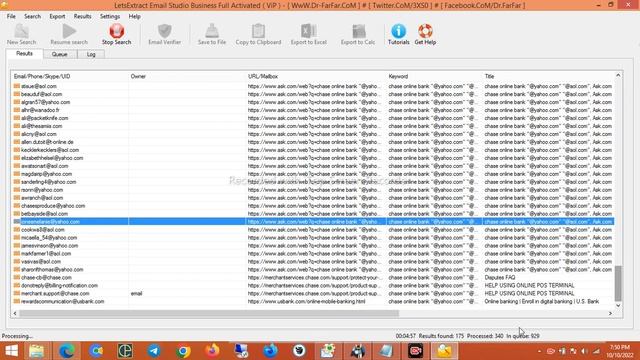Sort by the Keyword column header
This screenshot has width=640, height=360.
(x=434, y=76)
